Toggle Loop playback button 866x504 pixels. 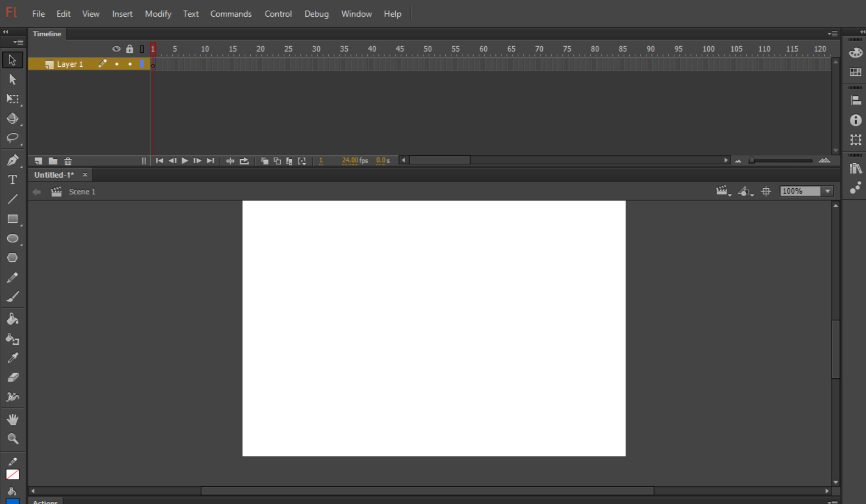[244, 161]
